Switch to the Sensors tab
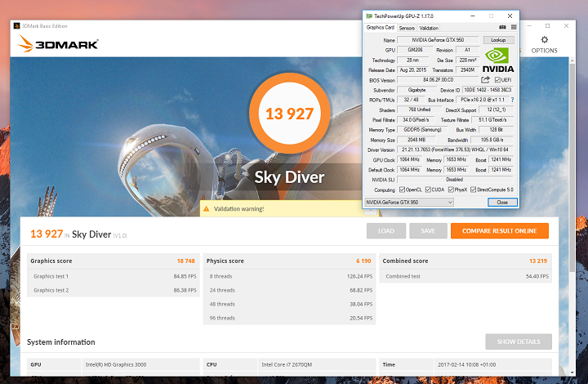588x384 pixels. point(407,28)
